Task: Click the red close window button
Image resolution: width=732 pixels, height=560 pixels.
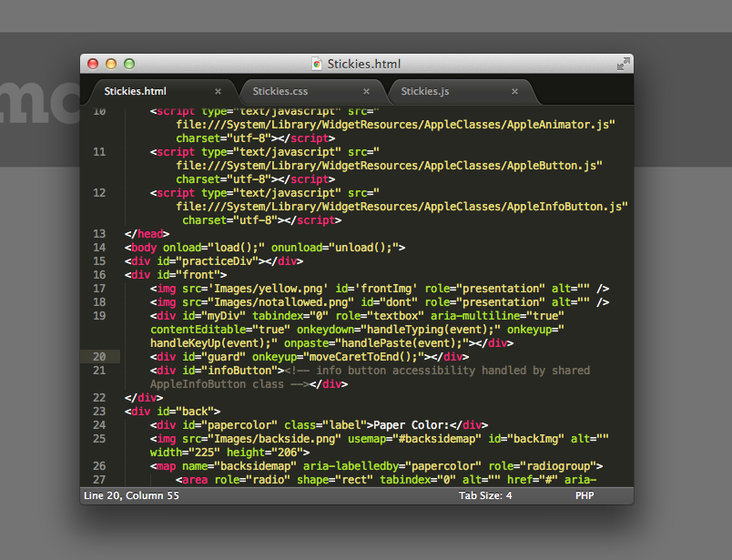Action: [93, 64]
